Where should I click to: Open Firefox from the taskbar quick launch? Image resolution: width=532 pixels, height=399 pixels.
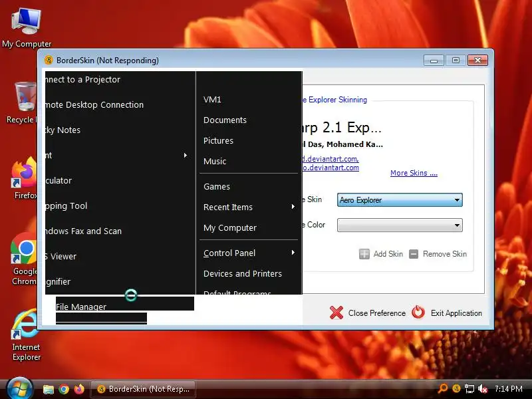(79, 389)
